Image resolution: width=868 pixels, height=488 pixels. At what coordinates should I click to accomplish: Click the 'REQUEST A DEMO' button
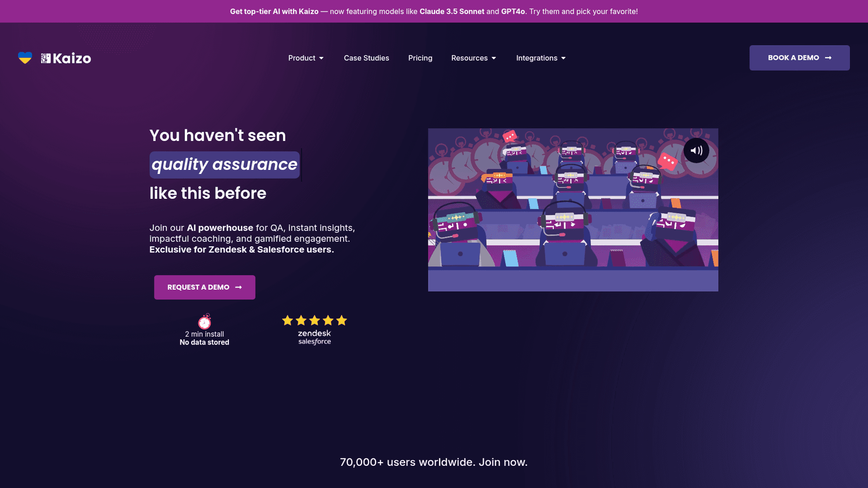click(204, 287)
